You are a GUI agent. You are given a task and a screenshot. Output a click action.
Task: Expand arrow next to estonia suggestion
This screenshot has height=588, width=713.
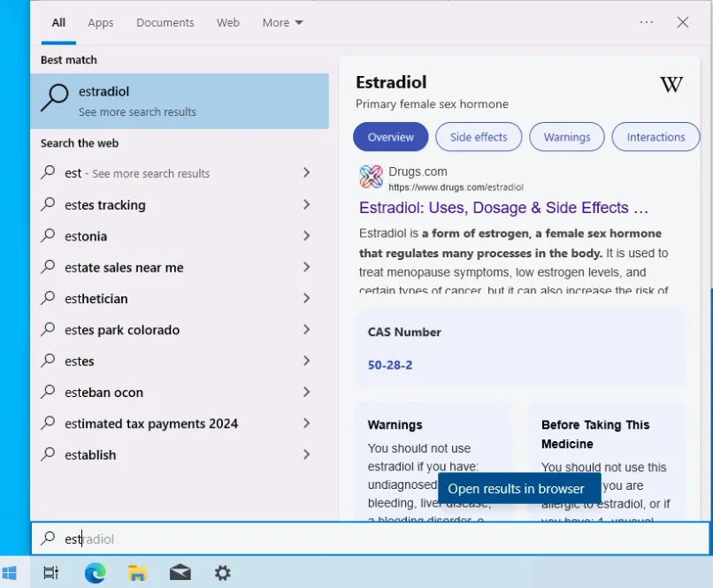[x=306, y=236]
